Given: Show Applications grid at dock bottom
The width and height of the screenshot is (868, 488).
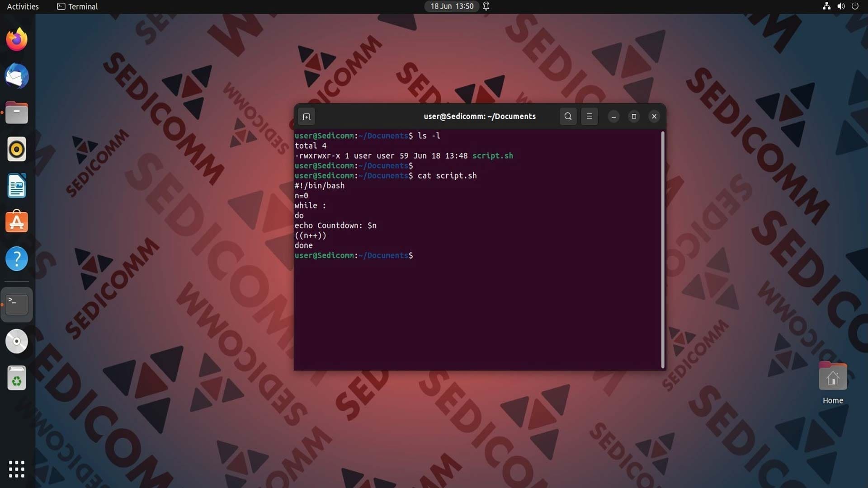Looking at the screenshot, I should (17, 469).
